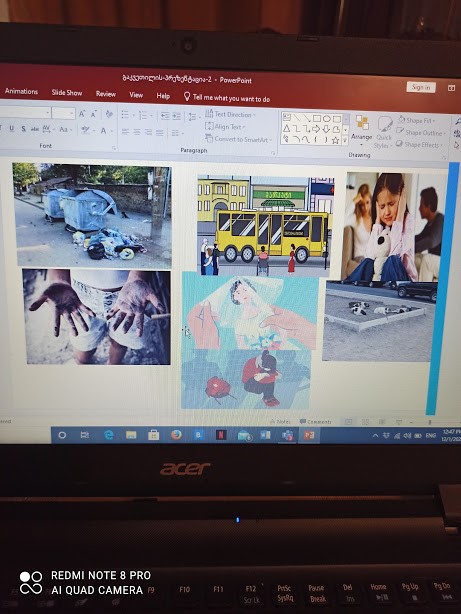Select the yellow bus illustration on the slide
The image size is (461, 614).
265,225
